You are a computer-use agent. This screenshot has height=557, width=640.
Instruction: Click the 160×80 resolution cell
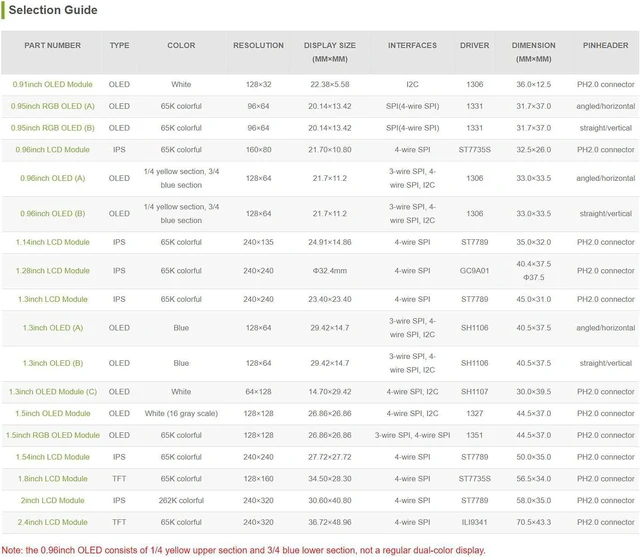pyautogui.click(x=258, y=150)
